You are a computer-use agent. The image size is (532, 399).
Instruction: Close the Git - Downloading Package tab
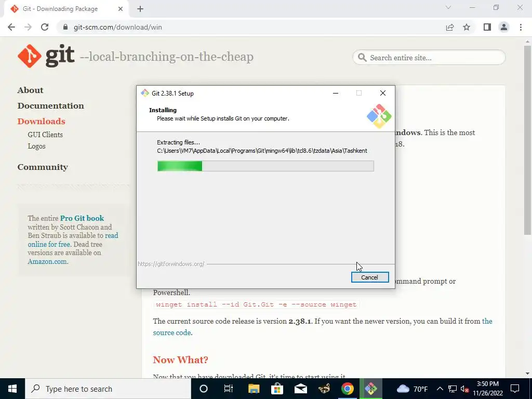tap(121, 9)
